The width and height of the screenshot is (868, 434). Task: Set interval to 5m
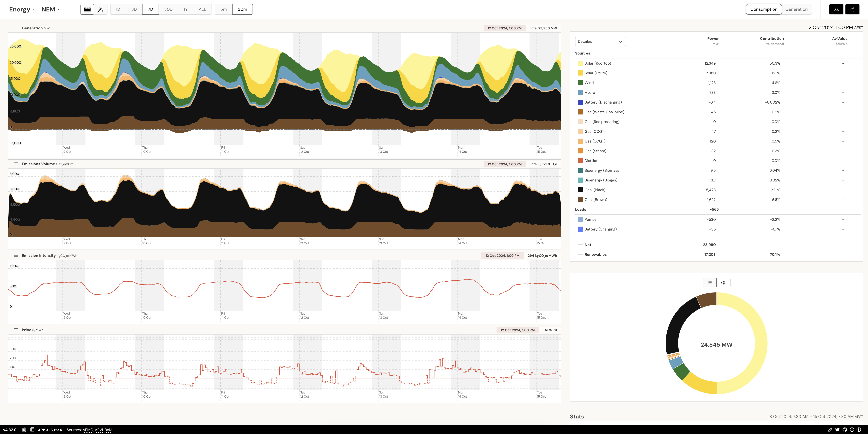pos(223,9)
